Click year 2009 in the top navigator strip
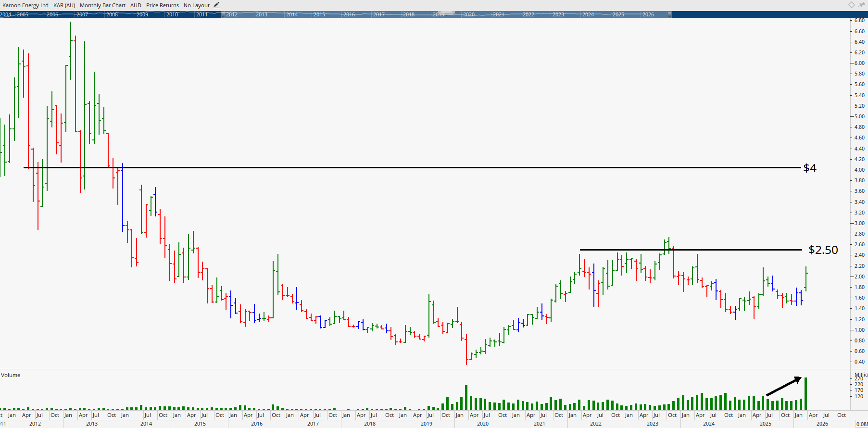Screen dimensions: 868x428 click(x=142, y=14)
